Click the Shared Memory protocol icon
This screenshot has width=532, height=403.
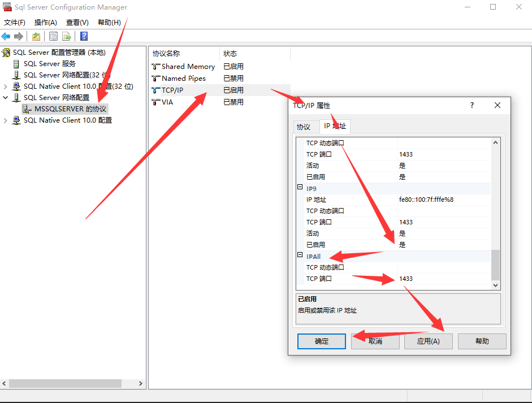(x=155, y=67)
